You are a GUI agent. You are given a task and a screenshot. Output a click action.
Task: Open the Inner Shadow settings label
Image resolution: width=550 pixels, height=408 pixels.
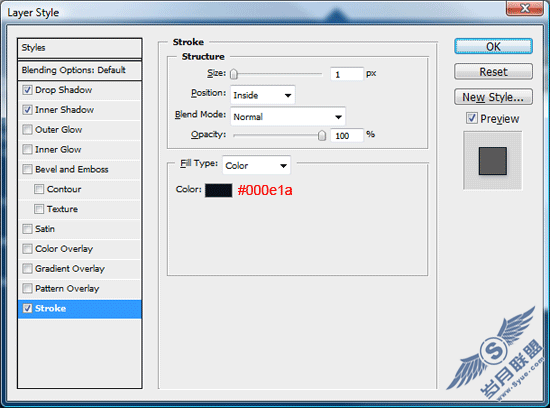[65, 110]
